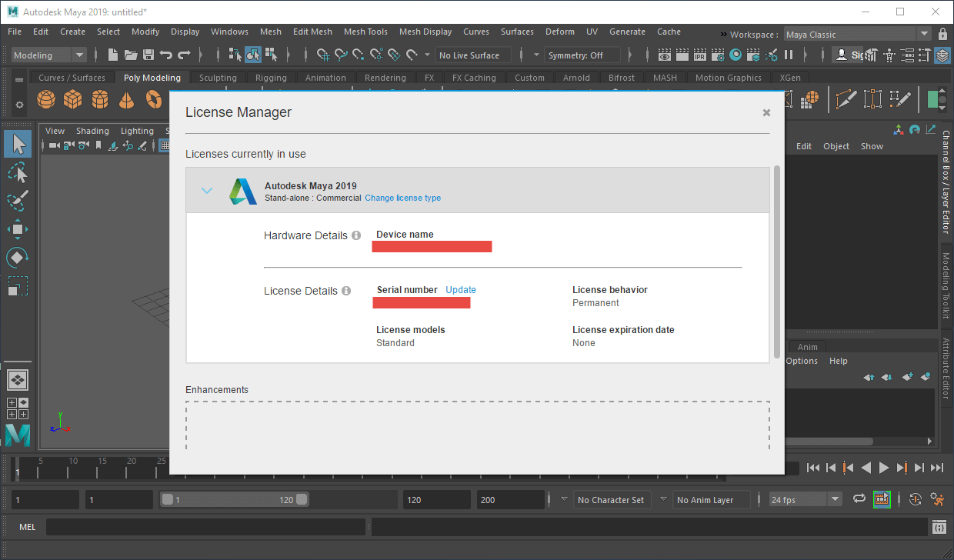This screenshot has width=954, height=560.
Task: Click the playback end time field 120
Action: point(435,499)
